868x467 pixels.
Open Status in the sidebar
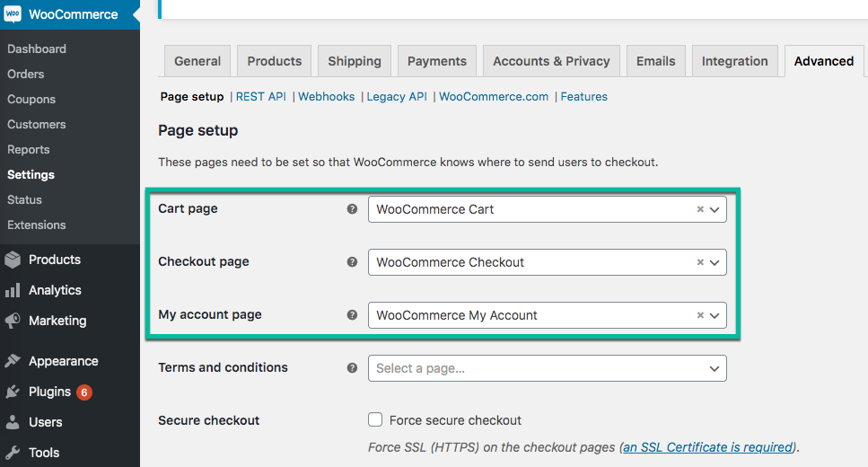24,199
